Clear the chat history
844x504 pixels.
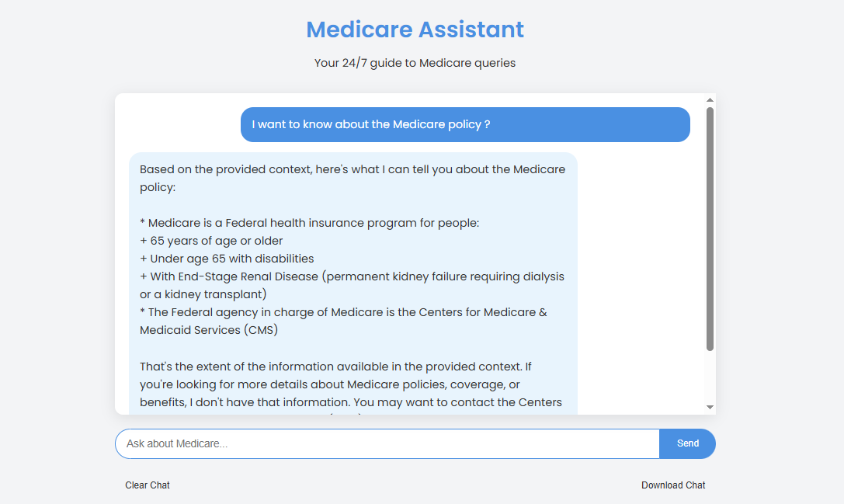pos(148,485)
